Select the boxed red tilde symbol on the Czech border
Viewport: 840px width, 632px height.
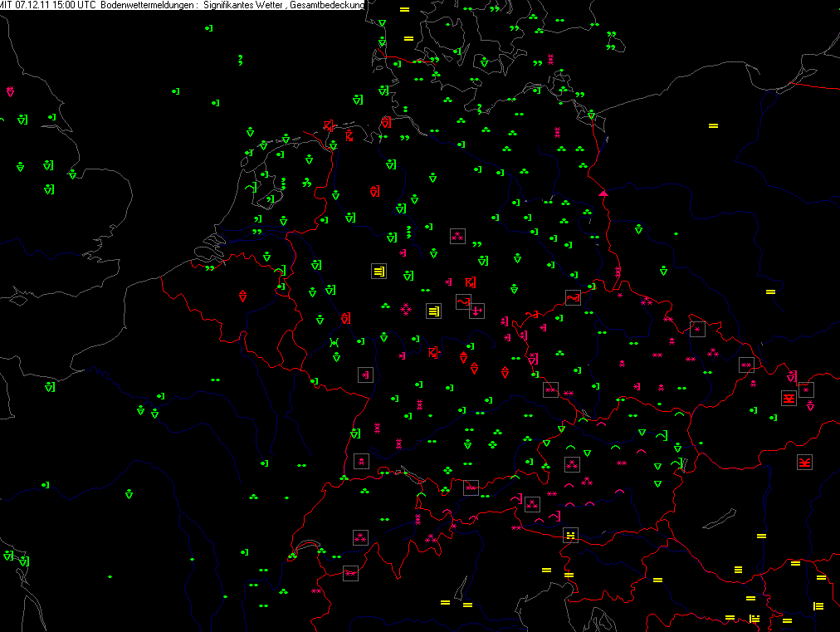tap(573, 297)
